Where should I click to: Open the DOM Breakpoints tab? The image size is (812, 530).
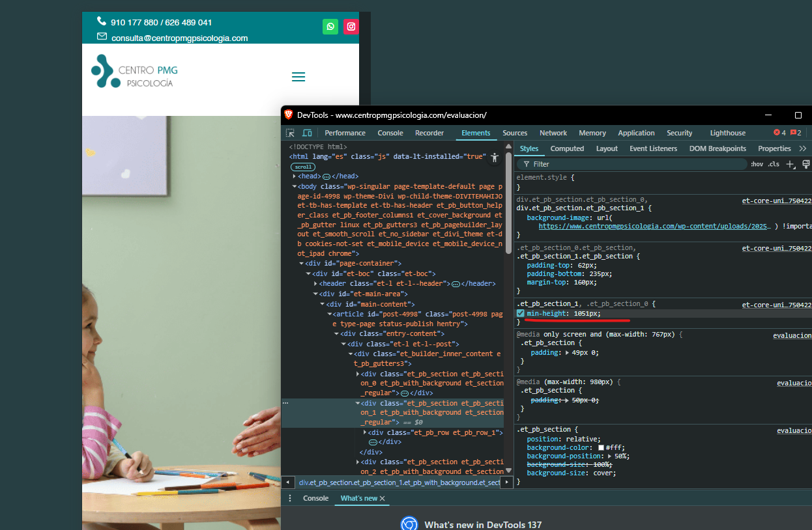(718, 148)
